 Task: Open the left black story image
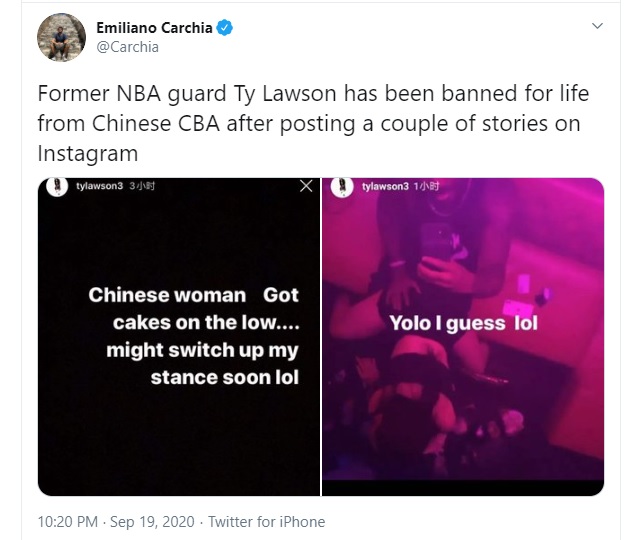pyautogui.click(x=179, y=337)
